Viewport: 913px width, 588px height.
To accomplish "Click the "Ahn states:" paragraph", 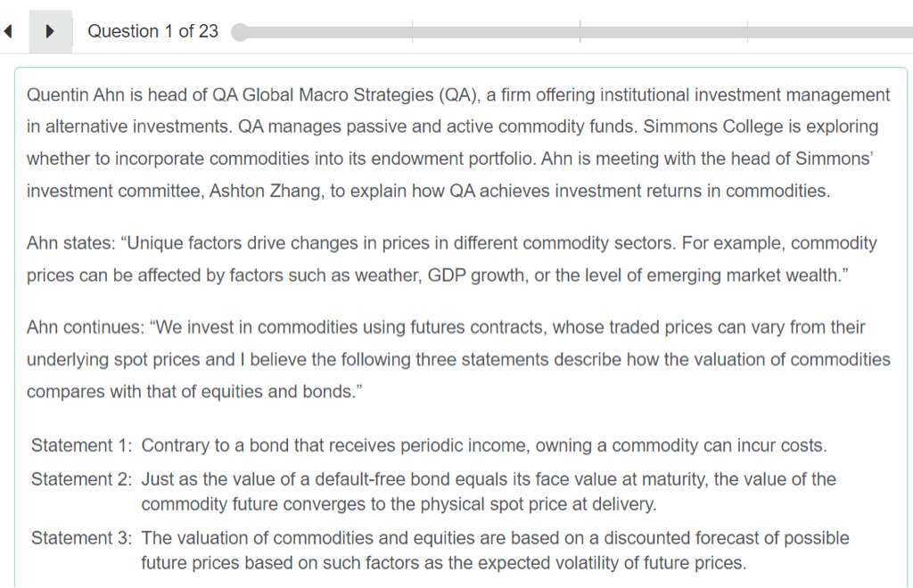I will click(451, 259).
